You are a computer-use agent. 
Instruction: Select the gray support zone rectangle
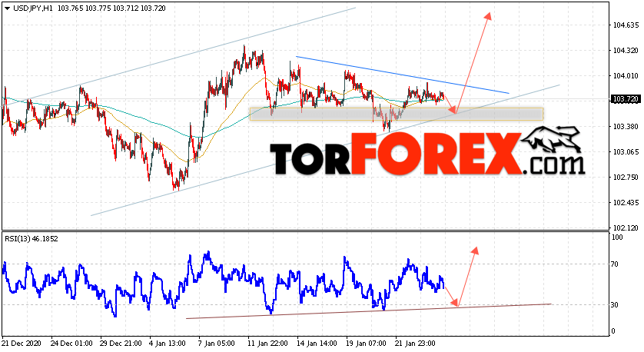397,115
